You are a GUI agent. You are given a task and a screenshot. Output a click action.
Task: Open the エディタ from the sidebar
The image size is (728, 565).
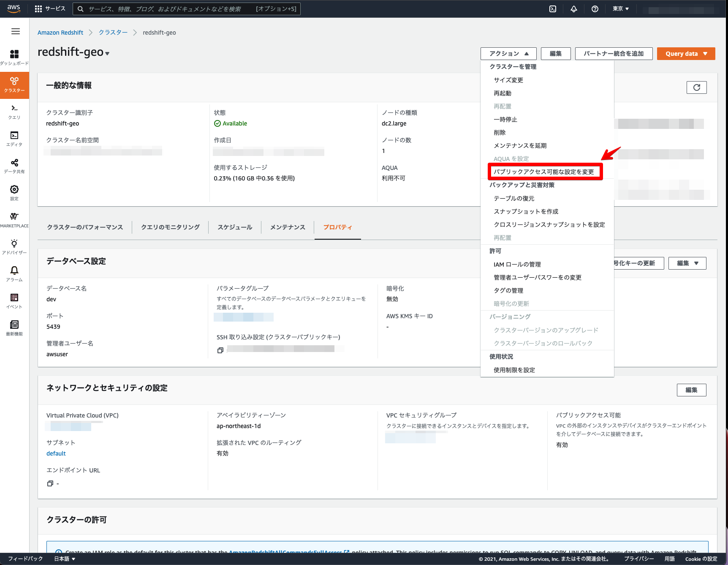click(x=14, y=138)
